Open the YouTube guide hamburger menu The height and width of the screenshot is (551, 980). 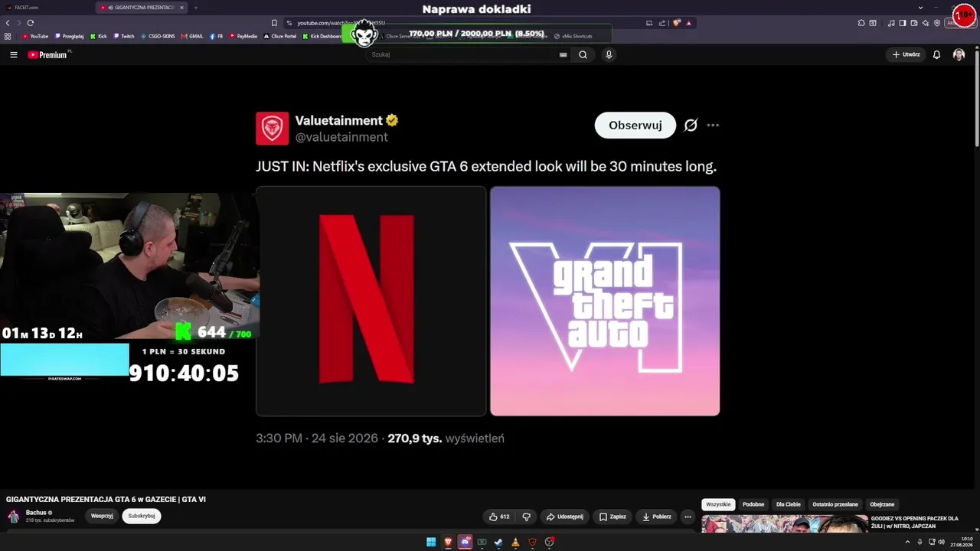point(14,54)
